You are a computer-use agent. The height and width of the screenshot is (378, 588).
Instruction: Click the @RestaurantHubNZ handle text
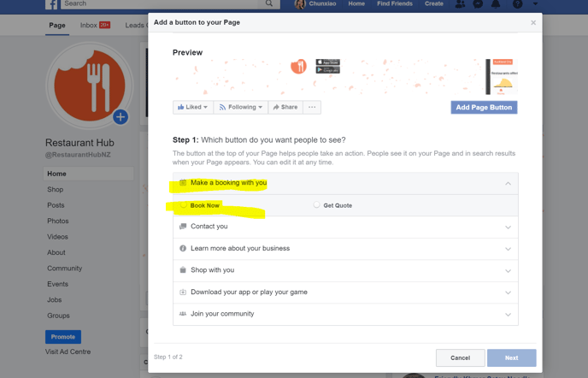(78, 155)
